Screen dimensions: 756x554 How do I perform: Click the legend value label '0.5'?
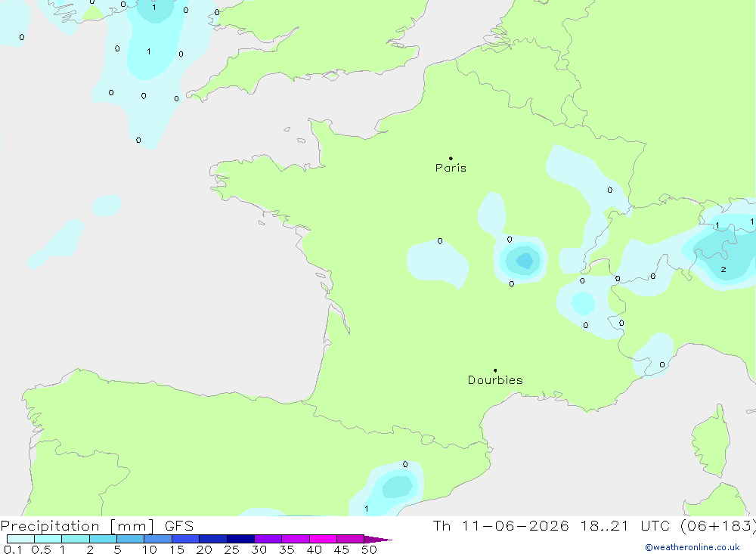(41, 549)
